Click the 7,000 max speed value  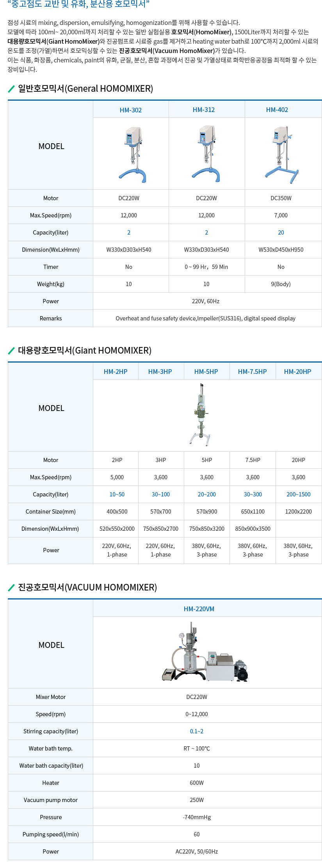[281, 215]
